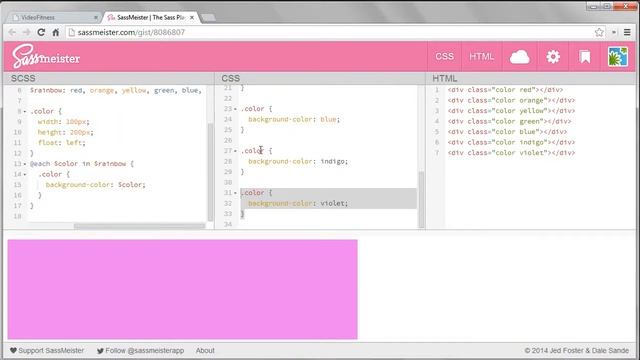Click the div 'color blue' HTML line
640x360 pixels.
(x=507, y=132)
